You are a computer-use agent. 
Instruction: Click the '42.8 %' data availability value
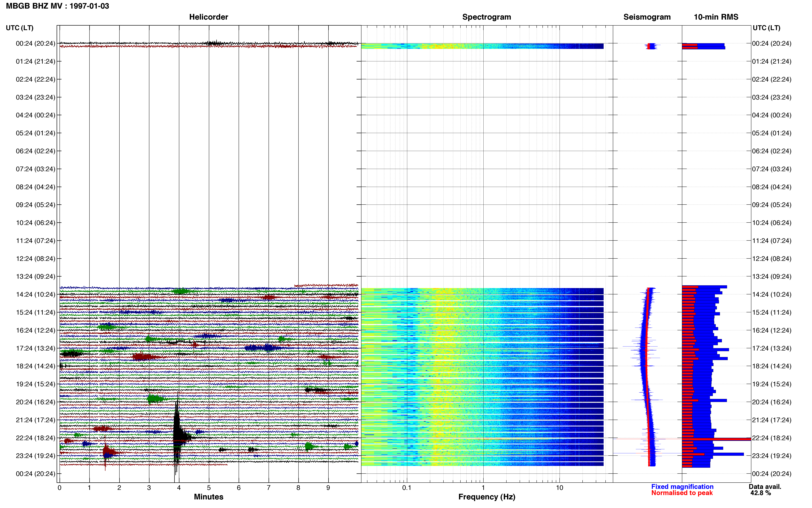pyautogui.click(x=761, y=493)
